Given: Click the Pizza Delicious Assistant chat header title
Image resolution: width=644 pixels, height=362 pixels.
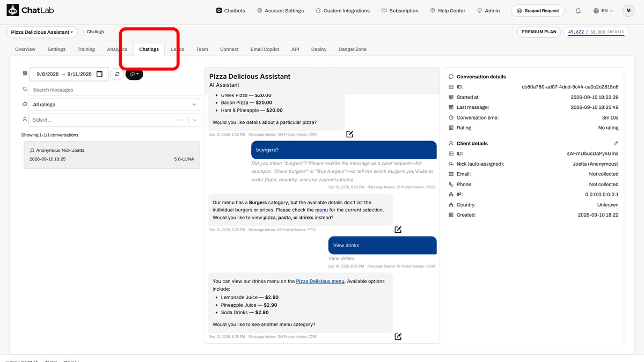Looking at the screenshot, I should pyautogui.click(x=250, y=77).
